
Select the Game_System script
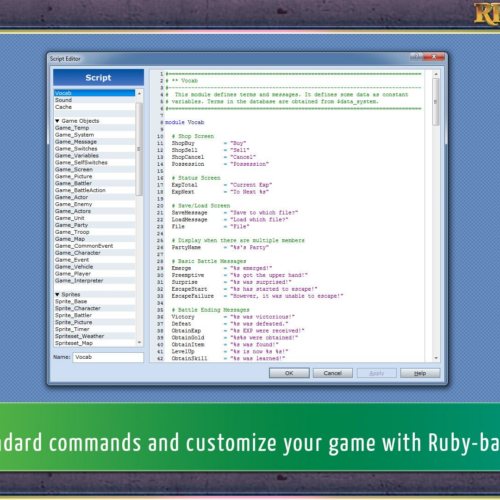[x=95, y=135]
